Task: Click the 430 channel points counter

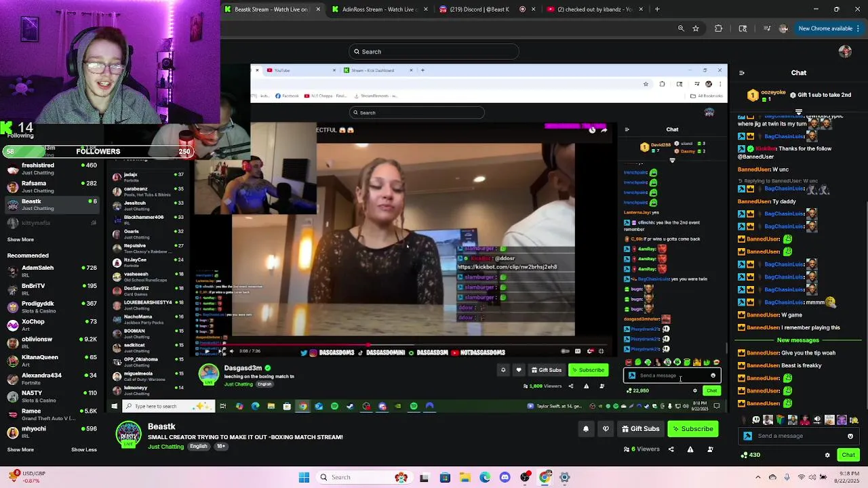Action: [x=751, y=455]
